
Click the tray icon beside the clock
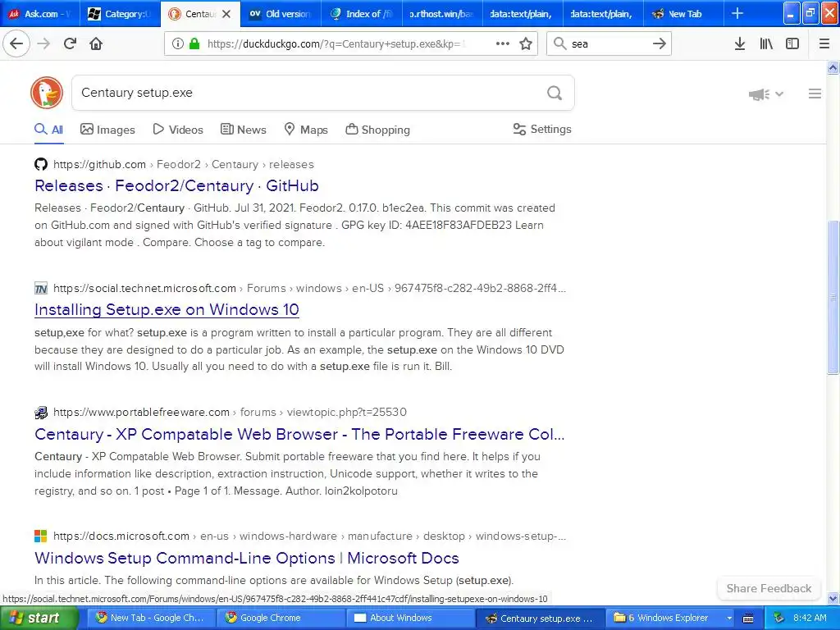[x=779, y=618]
